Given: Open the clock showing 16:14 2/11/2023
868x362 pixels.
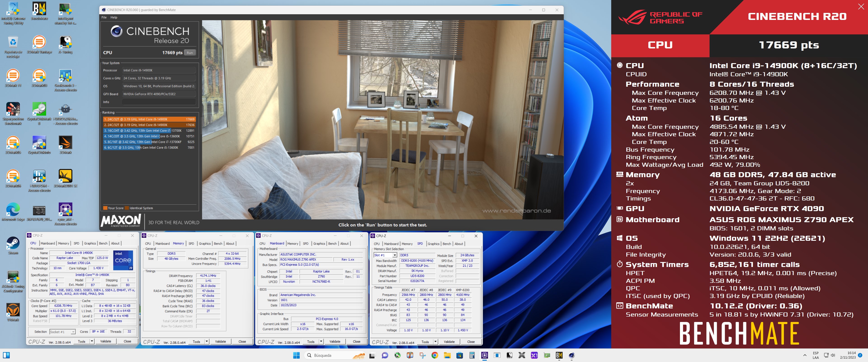Looking at the screenshot, I should click(x=847, y=355).
